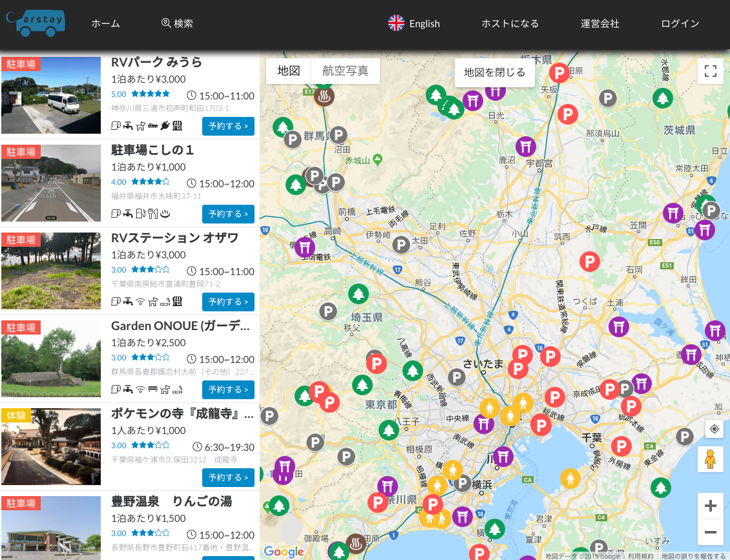Center map on my current location

click(714, 429)
